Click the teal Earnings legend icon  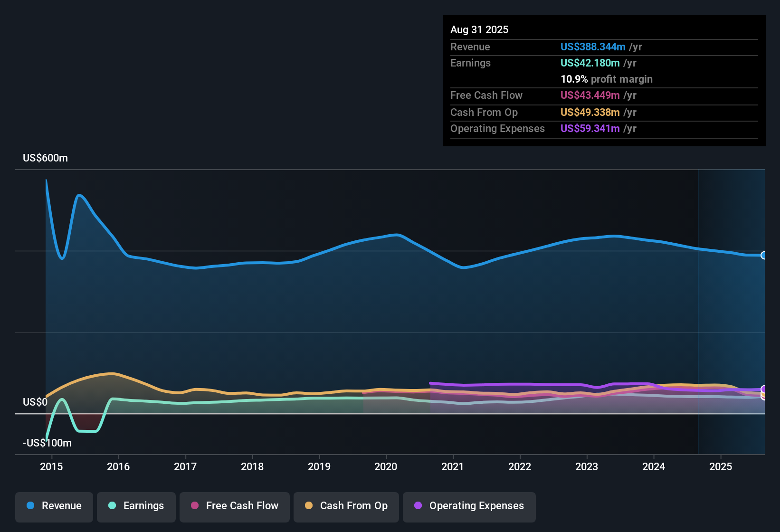112,506
